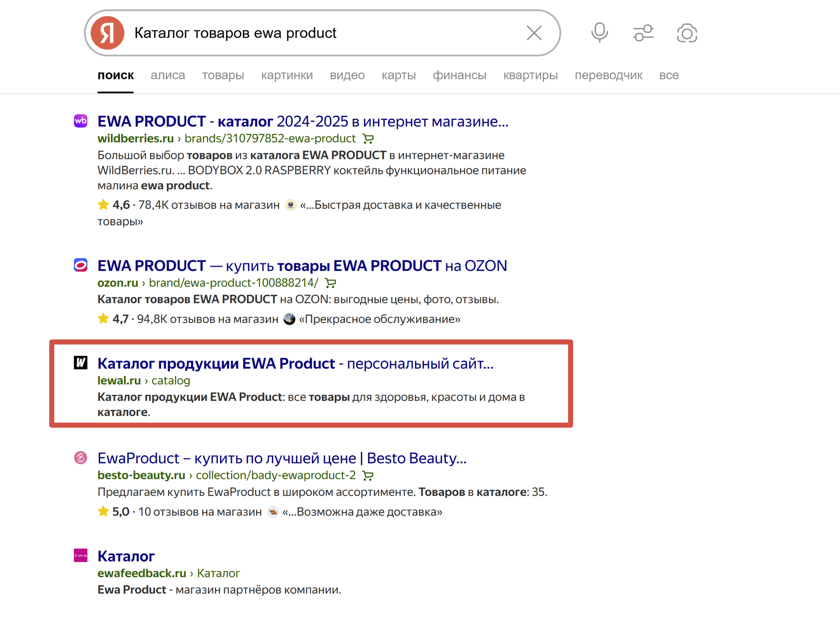Click 10 отзывов на магазин
The height and width of the screenshot is (623, 840).
(200, 512)
